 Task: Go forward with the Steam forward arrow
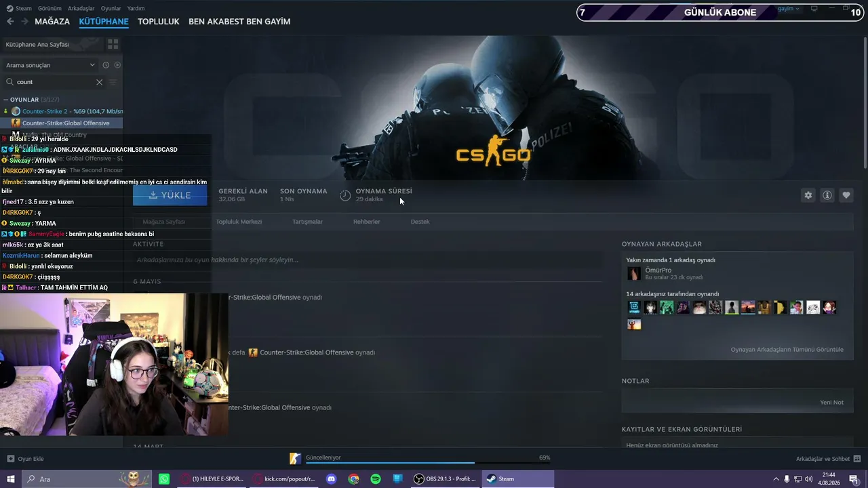point(25,22)
